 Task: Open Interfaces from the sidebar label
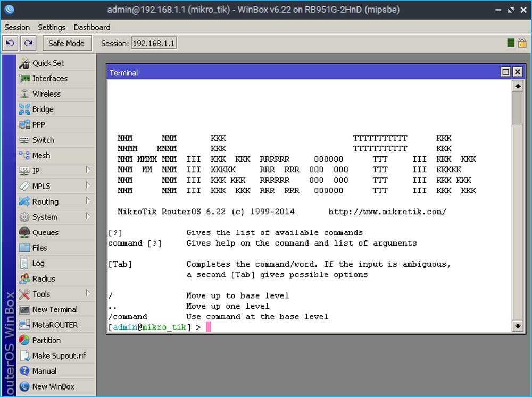(x=50, y=79)
